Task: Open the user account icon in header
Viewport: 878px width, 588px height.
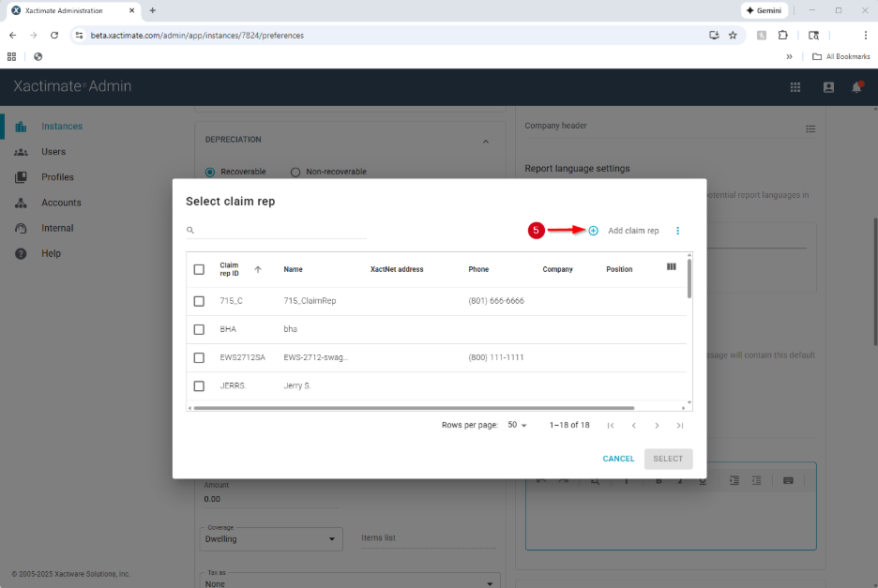Action: [x=828, y=87]
